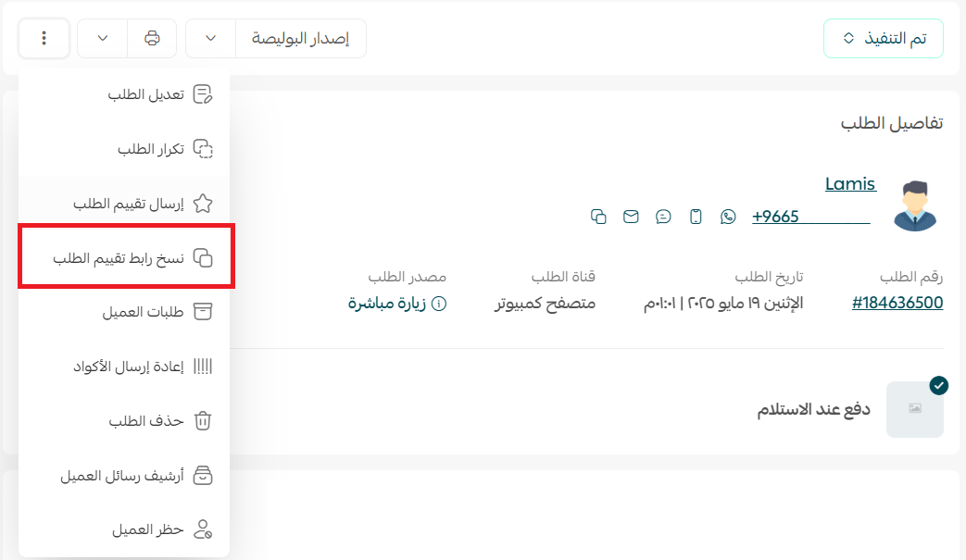This screenshot has height=560, width=966.
Task: Open the email envelope icon to contact Lamis
Action: click(x=631, y=217)
